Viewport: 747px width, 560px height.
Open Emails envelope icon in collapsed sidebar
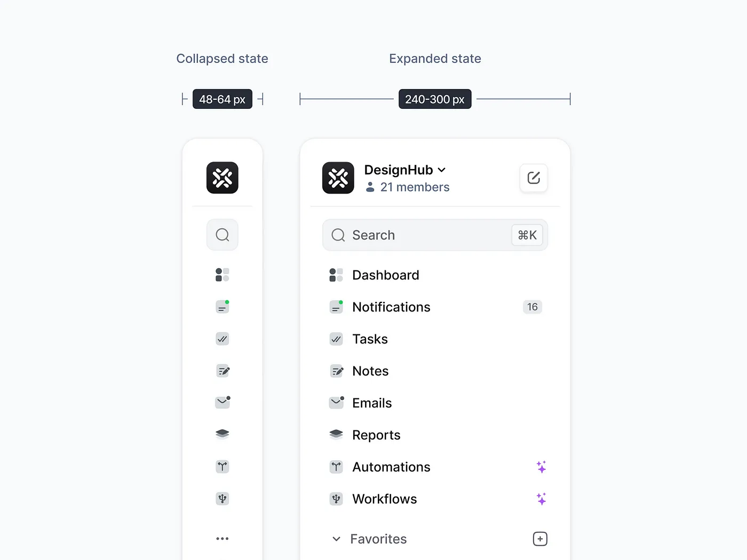point(222,402)
